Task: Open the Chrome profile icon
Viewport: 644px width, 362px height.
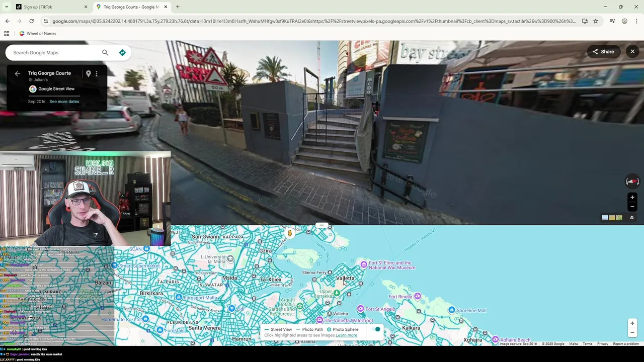Action: pyautogui.click(x=624, y=21)
